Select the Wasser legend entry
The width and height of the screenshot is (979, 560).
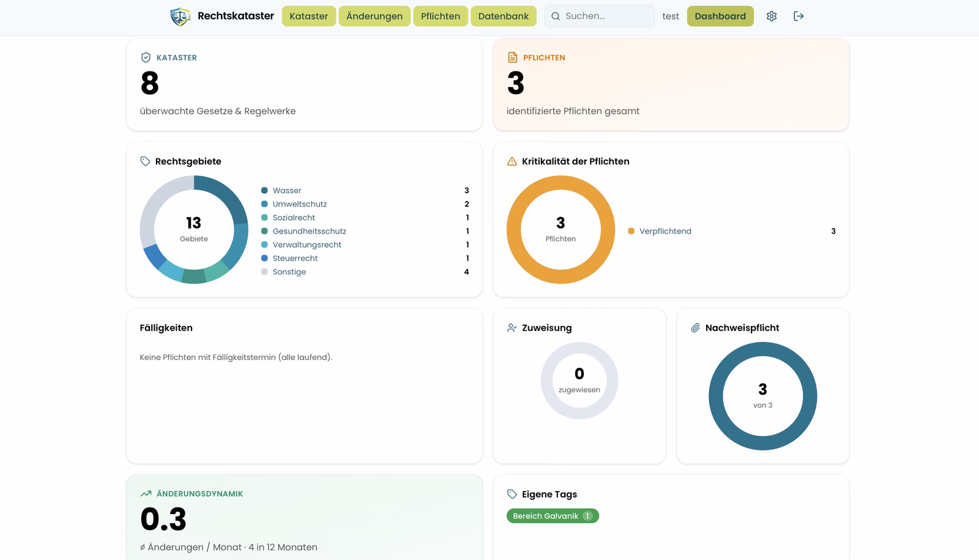click(x=365, y=191)
